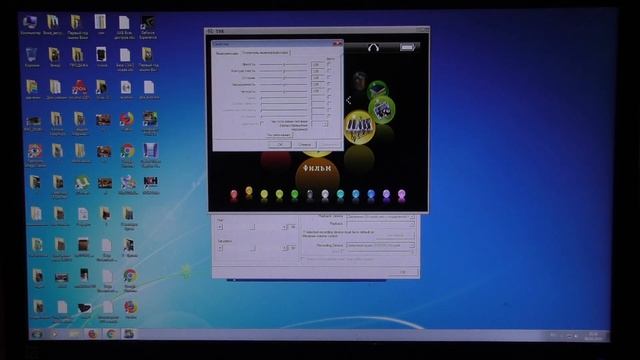Click the white ball in the bottom row

coord(325,195)
